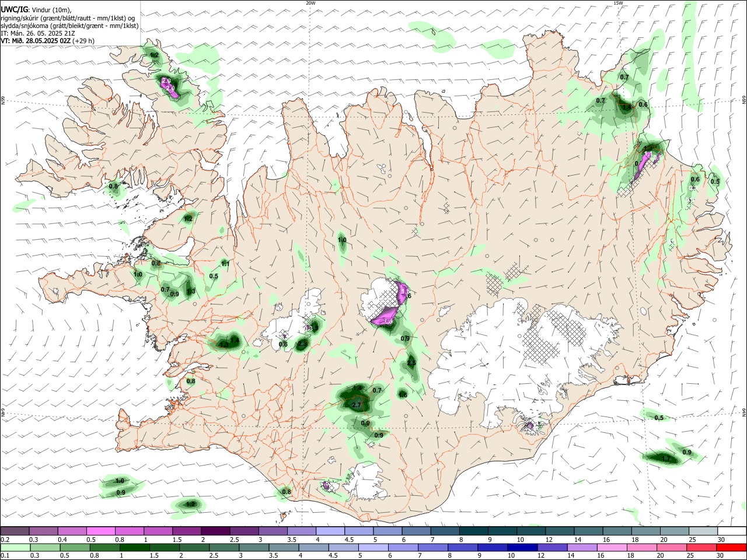Image resolution: width=747 pixels, height=560 pixels.
Task: Click the 'VT: Mið. 28.05.2025 02Z (+29 h)' line
Action: pos(47,41)
